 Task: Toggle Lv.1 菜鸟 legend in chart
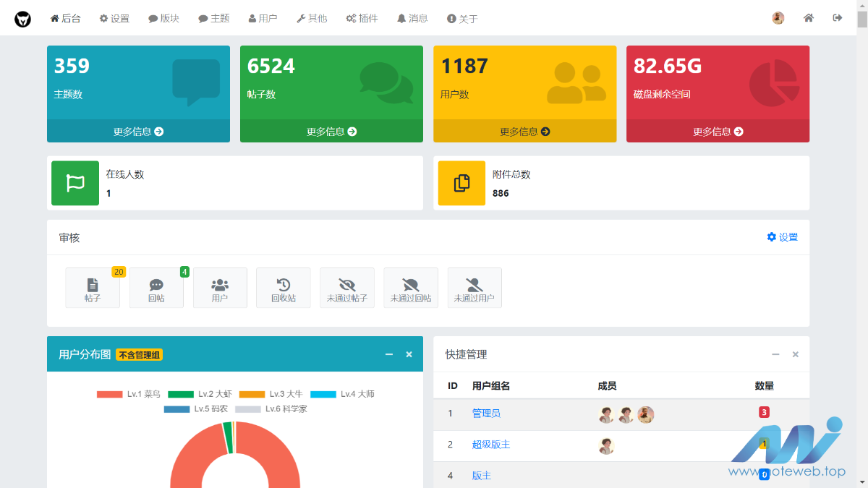(x=129, y=394)
